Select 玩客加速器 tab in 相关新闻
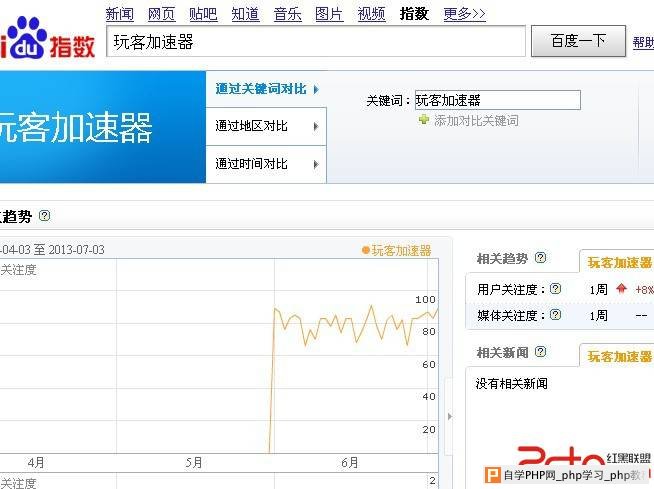Image resolution: width=654 pixels, height=489 pixels. (619, 356)
